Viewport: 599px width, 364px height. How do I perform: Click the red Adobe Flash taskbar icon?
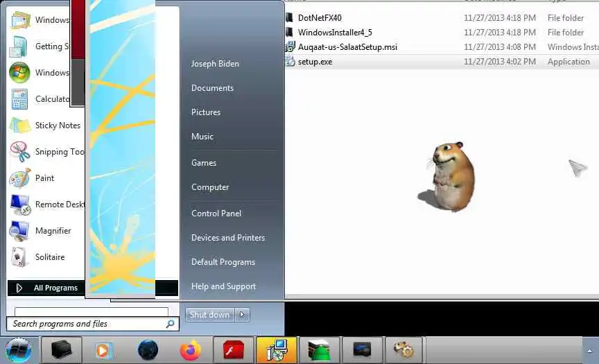(234, 350)
